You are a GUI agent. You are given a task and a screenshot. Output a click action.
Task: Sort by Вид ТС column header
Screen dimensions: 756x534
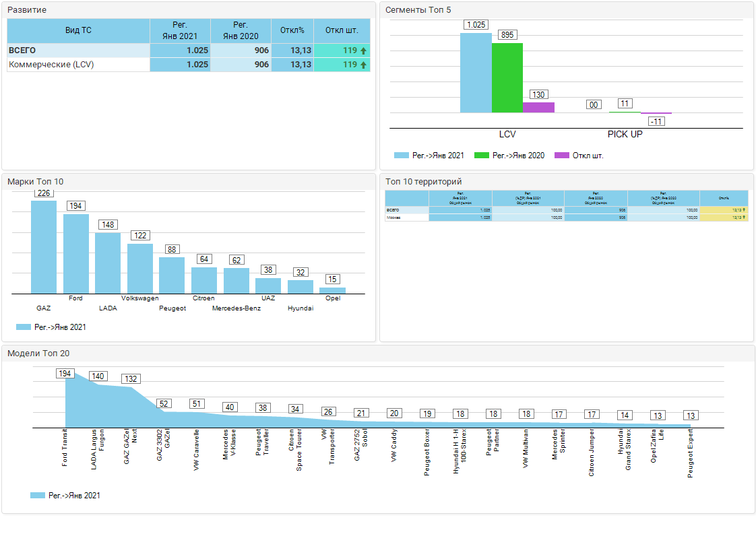pos(78,30)
